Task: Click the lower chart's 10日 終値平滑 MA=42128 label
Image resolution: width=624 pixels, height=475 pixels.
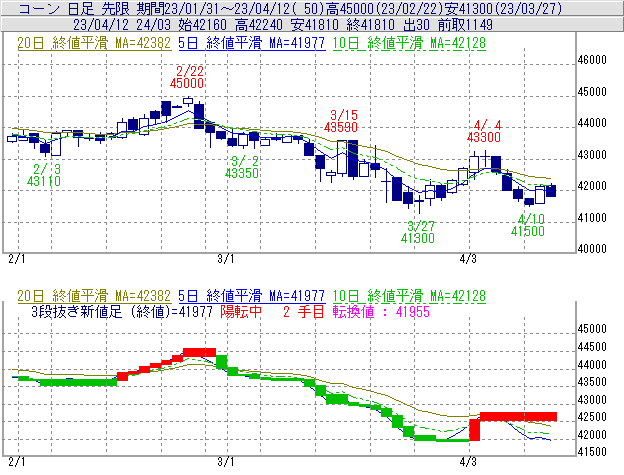Action: pos(409,296)
